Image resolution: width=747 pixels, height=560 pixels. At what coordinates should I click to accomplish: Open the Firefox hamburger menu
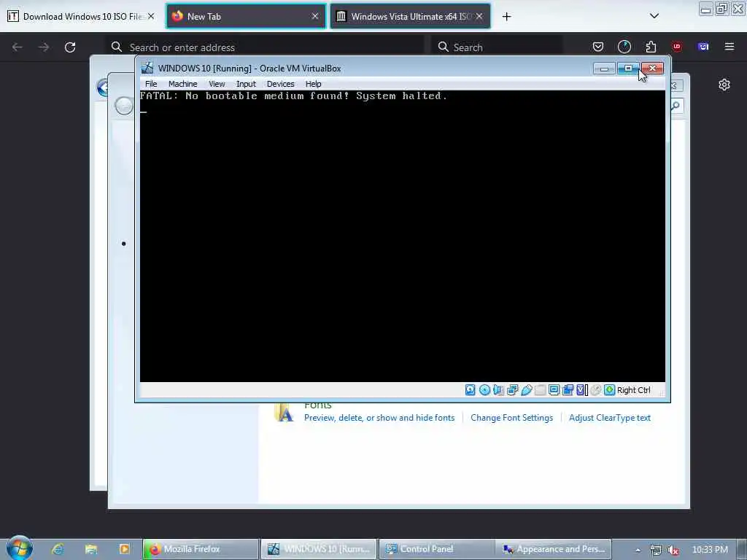pos(729,47)
